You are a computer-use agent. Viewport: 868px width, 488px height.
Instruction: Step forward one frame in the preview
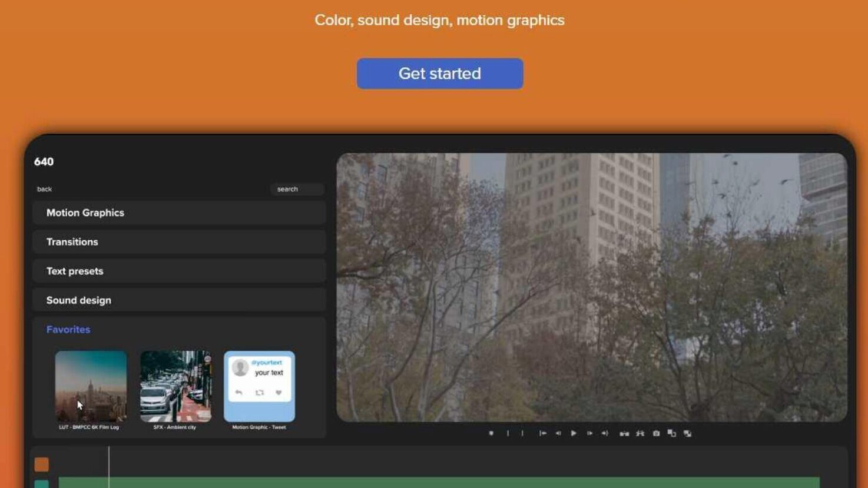coord(589,433)
